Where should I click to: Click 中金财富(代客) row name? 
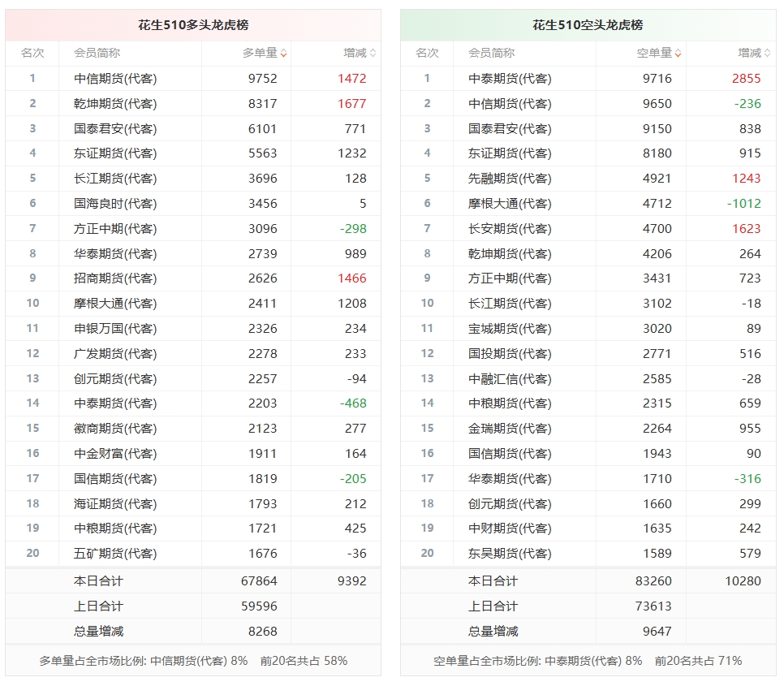pos(115,454)
